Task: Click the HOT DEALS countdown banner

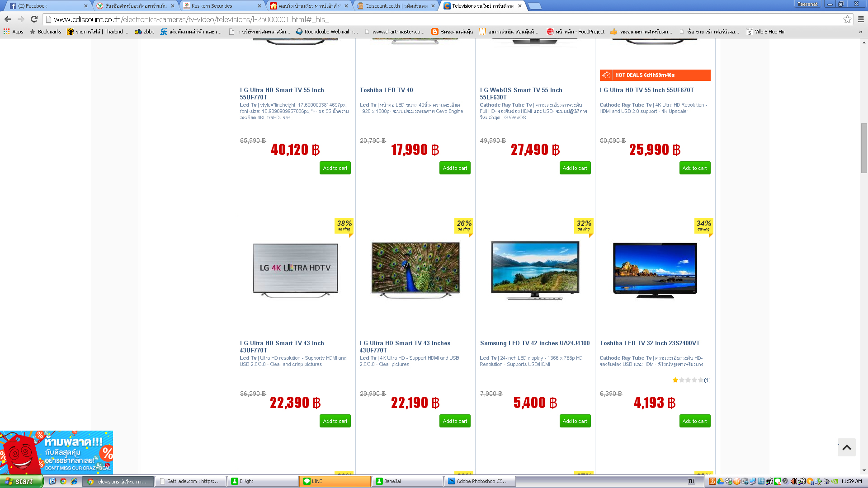Action: coord(655,75)
